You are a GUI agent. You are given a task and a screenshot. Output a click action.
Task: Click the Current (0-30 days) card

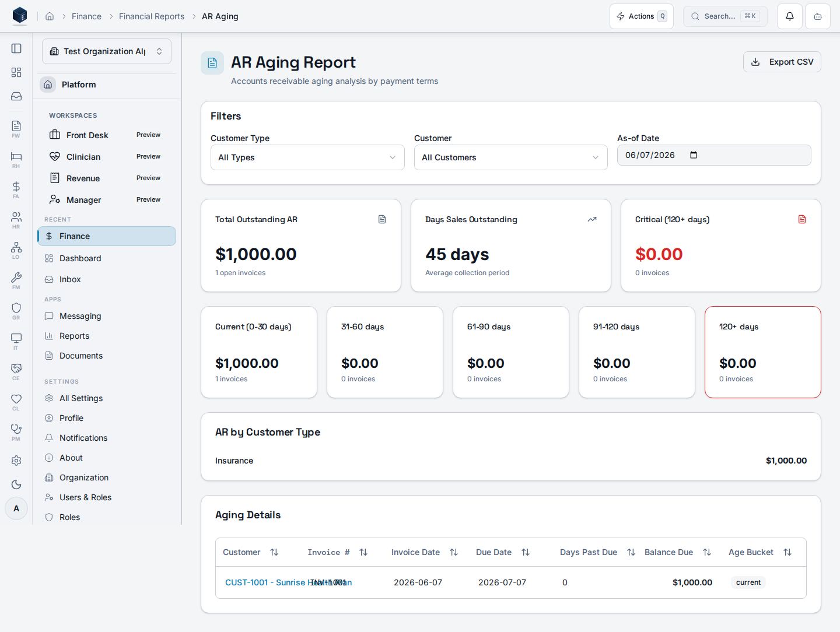coord(259,352)
